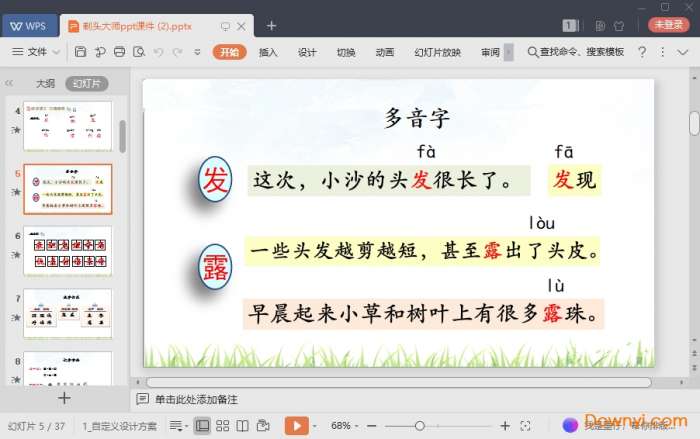Select slide 6 thumbnail
Screen dimensions: 700x439
click(x=68, y=251)
